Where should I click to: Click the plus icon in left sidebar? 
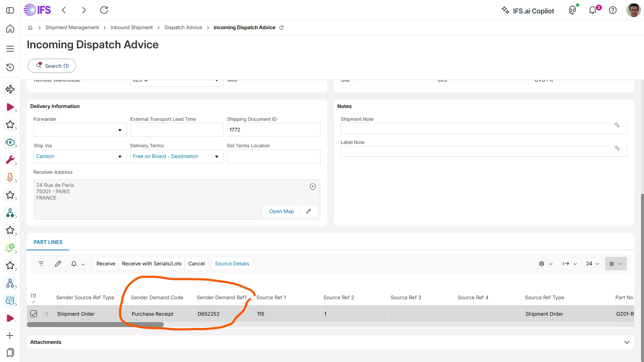point(10,335)
